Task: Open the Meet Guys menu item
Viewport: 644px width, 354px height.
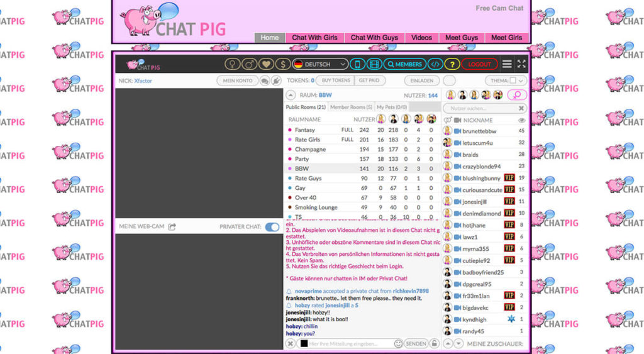Action: (x=462, y=37)
